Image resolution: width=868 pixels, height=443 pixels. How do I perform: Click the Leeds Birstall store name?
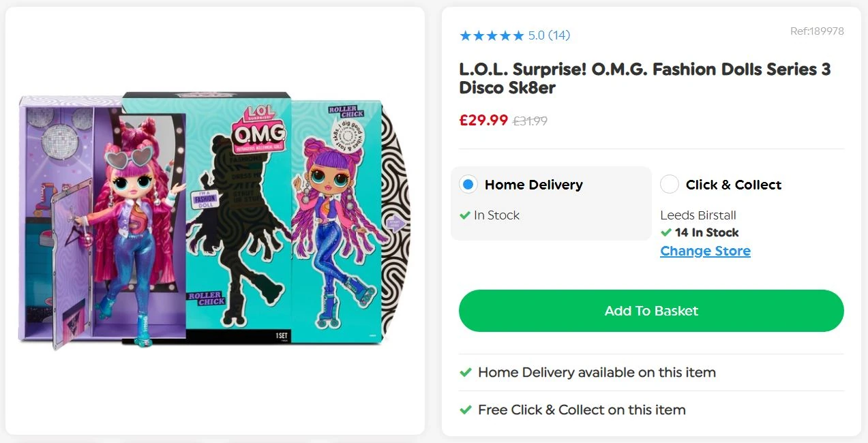point(698,215)
